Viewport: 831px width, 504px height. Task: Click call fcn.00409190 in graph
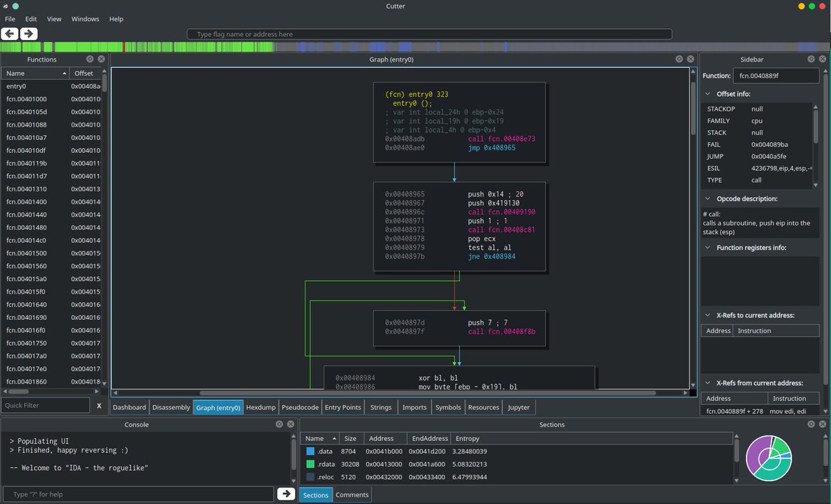pos(501,212)
